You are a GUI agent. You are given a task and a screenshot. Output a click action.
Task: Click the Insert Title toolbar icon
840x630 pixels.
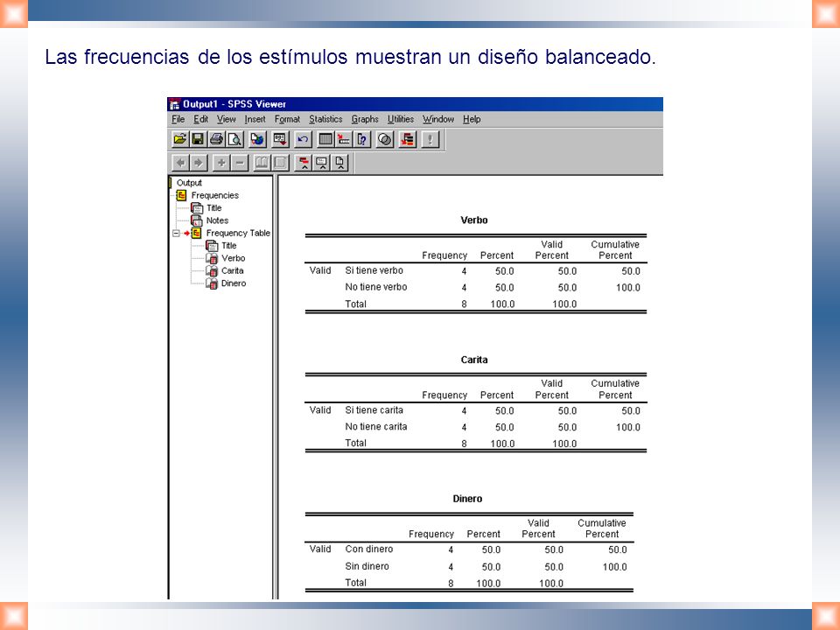point(322,163)
